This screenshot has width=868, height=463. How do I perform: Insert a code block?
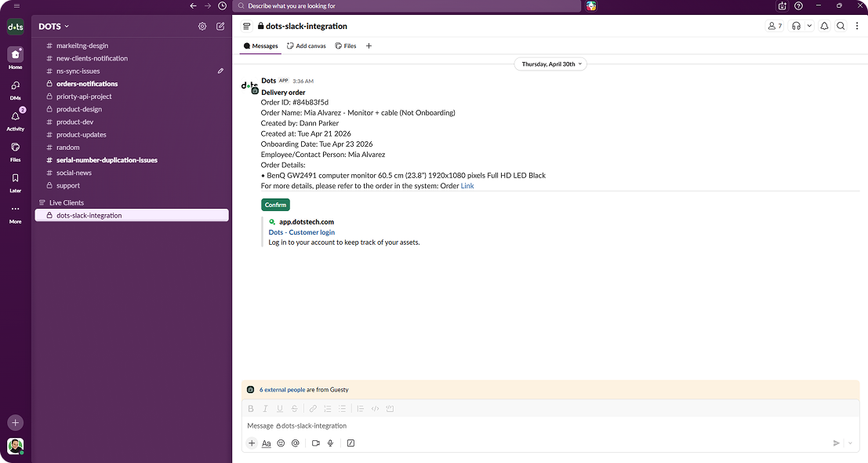coord(390,409)
